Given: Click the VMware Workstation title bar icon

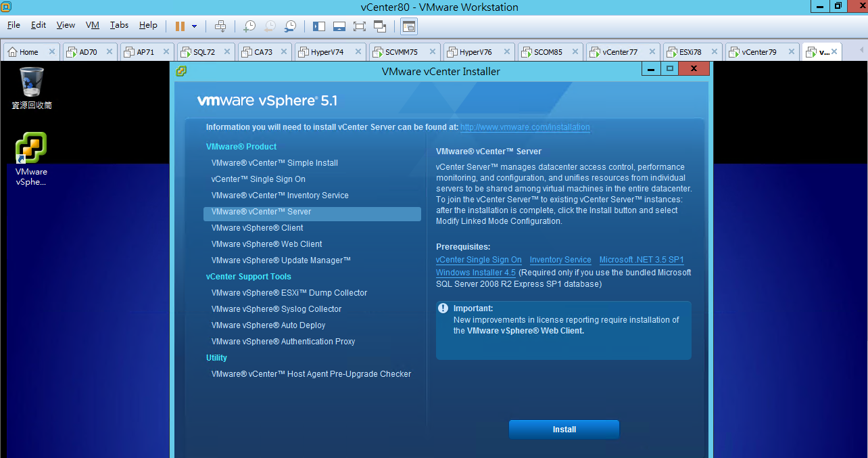Looking at the screenshot, I should 6,7.
